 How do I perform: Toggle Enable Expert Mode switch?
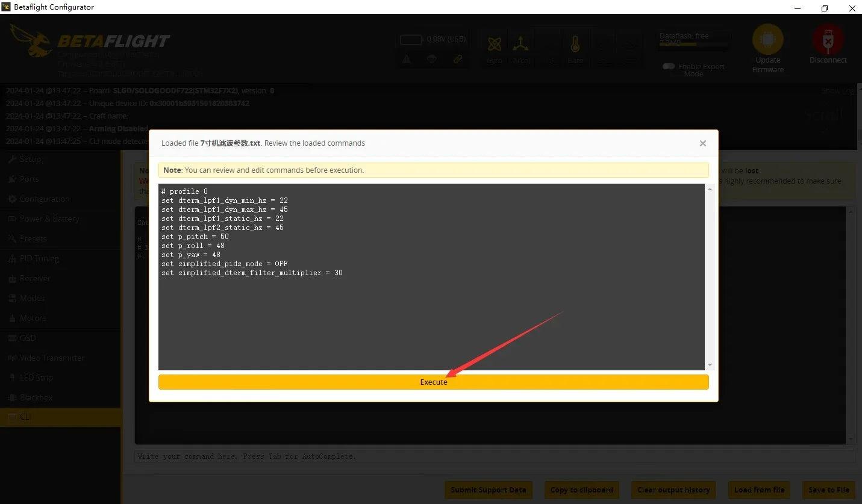(x=668, y=67)
